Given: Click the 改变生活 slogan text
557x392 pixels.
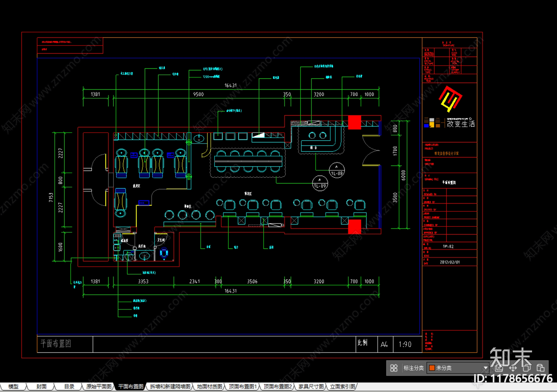Looking at the screenshot, I should tap(461, 124).
